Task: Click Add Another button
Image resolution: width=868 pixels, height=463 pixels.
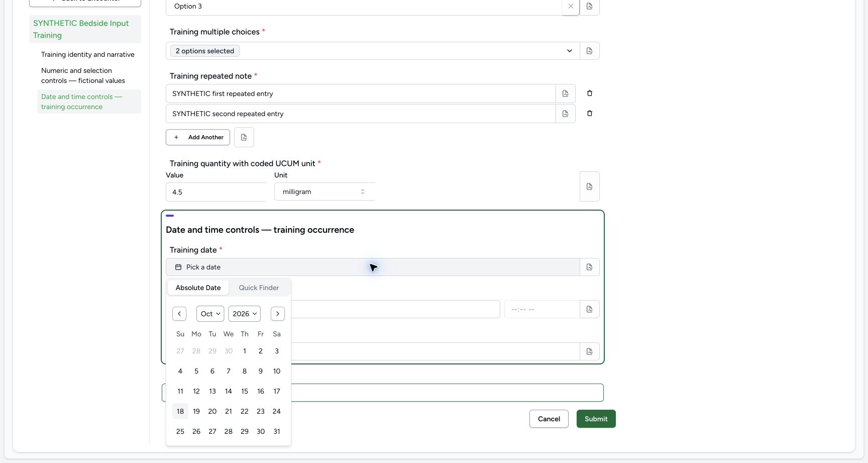Action: coord(198,137)
